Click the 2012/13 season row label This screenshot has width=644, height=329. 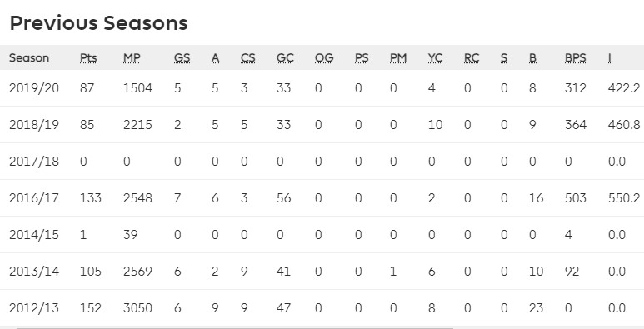[34, 307]
